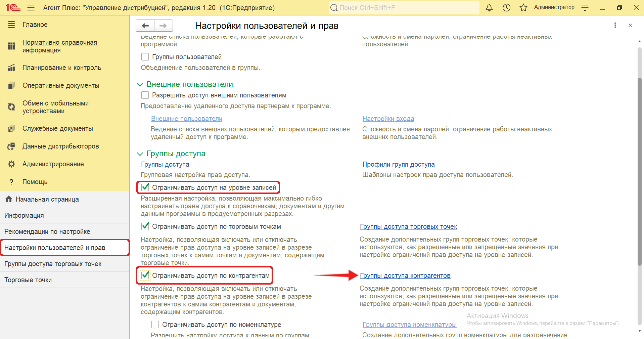This screenshot has height=339, width=644.
Task: Enable the Группы пользователей checkbox
Action: coord(145,57)
